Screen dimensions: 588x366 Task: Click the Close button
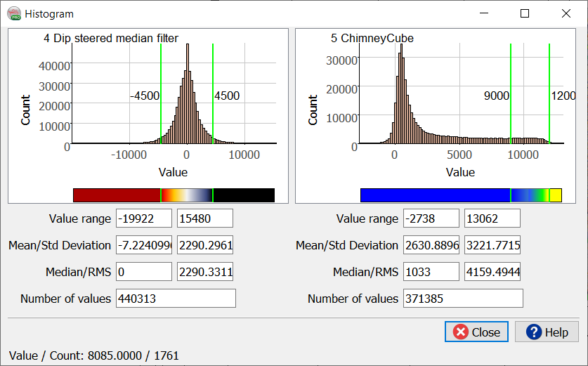(x=476, y=332)
